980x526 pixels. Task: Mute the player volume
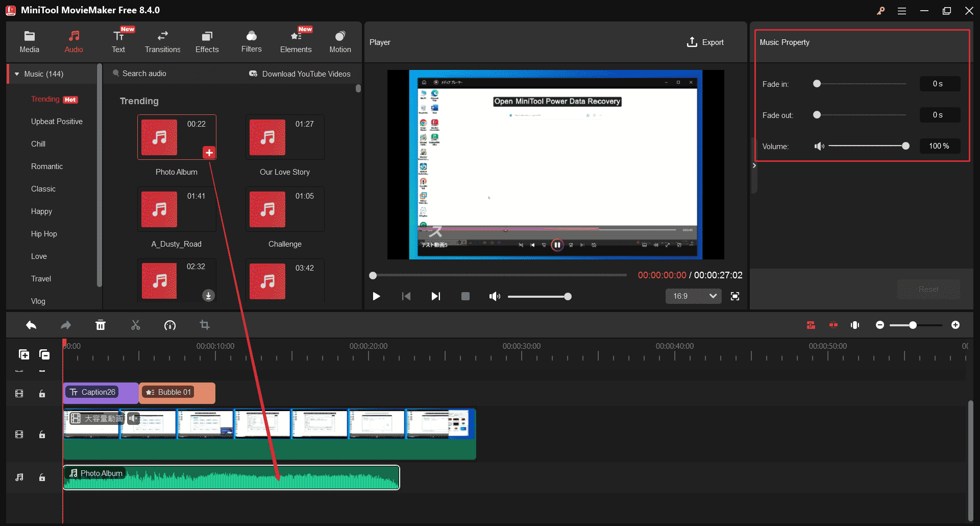click(x=494, y=296)
